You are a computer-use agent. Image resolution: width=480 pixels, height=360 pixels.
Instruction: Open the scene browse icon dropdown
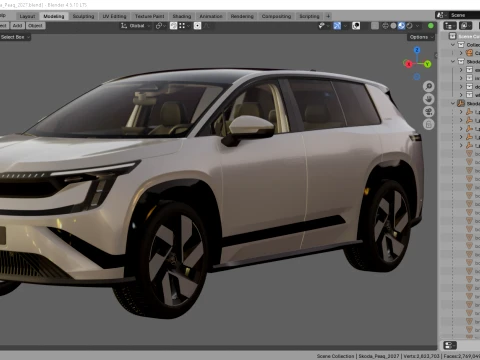click(442, 15)
